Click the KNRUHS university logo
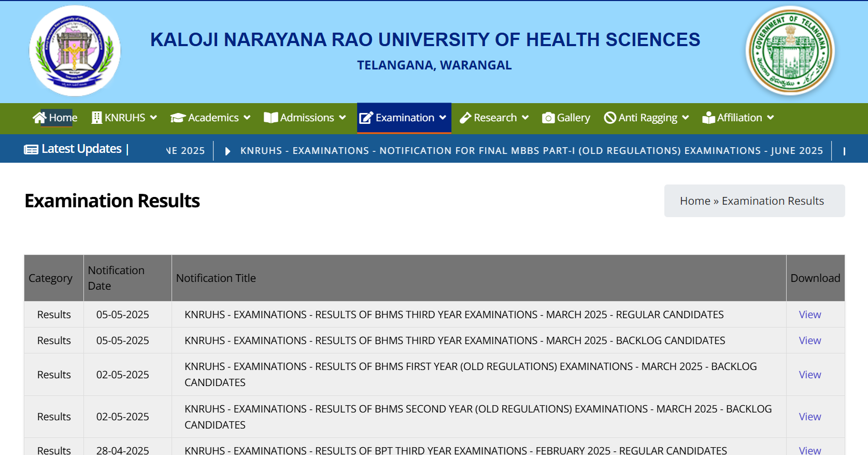 75,51
